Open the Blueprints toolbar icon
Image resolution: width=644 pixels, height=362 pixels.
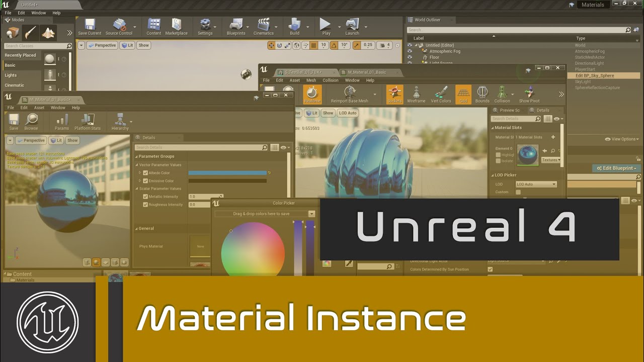[236, 27]
